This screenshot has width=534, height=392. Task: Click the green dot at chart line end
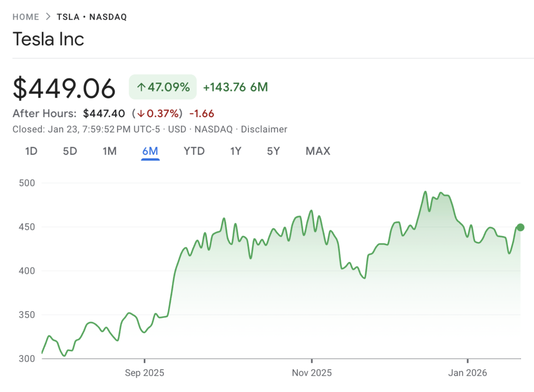coord(520,227)
